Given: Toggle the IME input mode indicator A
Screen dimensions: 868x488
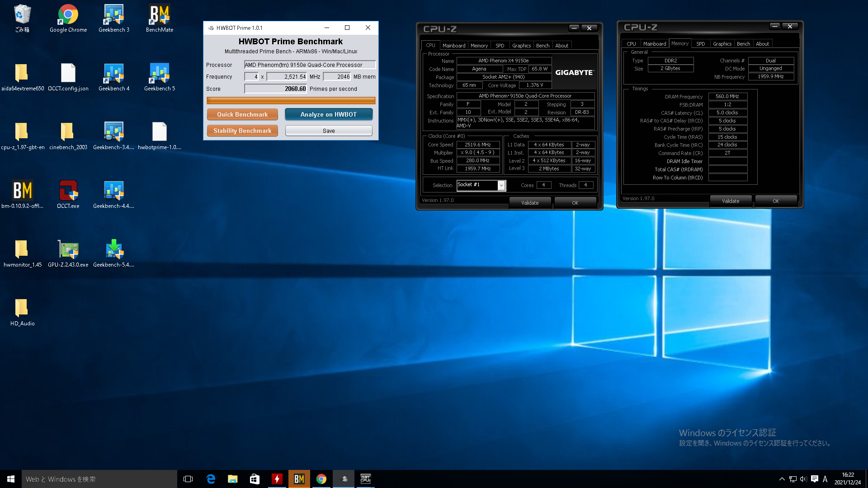Looking at the screenshot, I should point(825,479).
